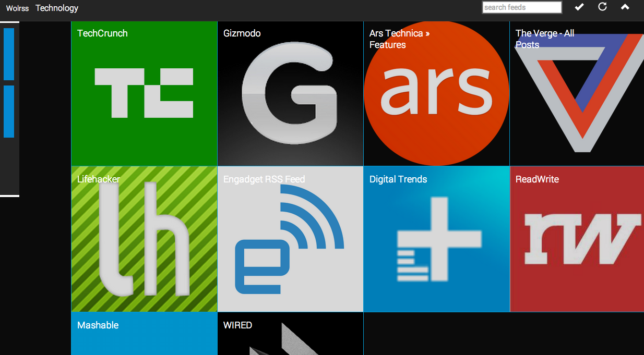Click the checkmark icon in top bar

pyautogui.click(x=579, y=7)
